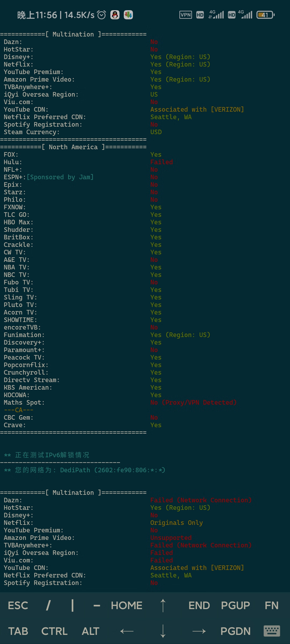
Task: Tap the HOME key
Action: point(127,606)
